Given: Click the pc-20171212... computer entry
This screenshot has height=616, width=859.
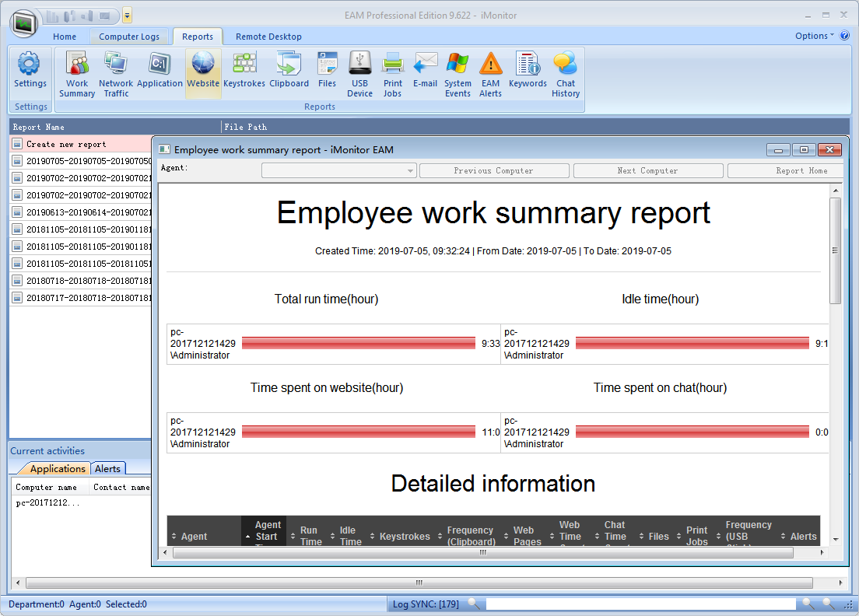Looking at the screenshot, I should click(47, 502).
